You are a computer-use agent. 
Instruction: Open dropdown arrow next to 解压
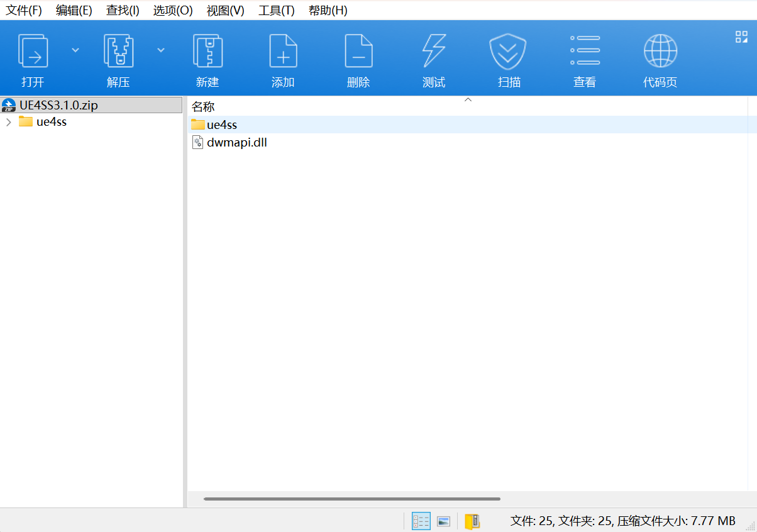tap(161, 50)
